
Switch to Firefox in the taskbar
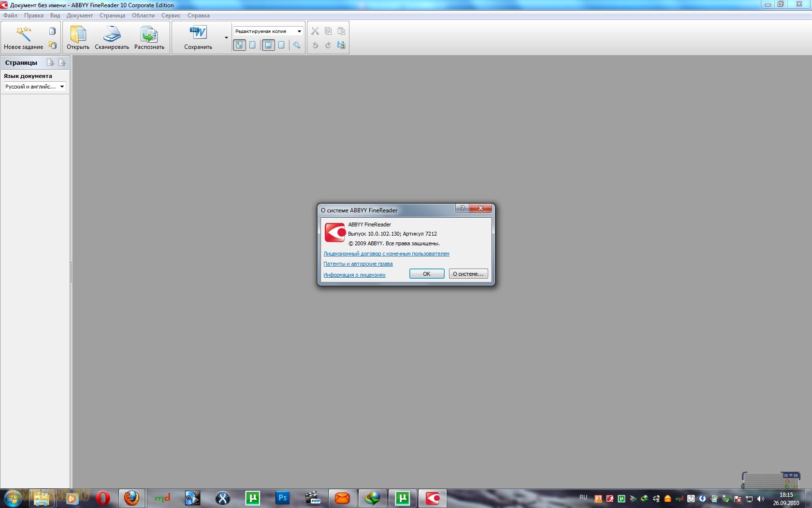[x=131, y=498]
